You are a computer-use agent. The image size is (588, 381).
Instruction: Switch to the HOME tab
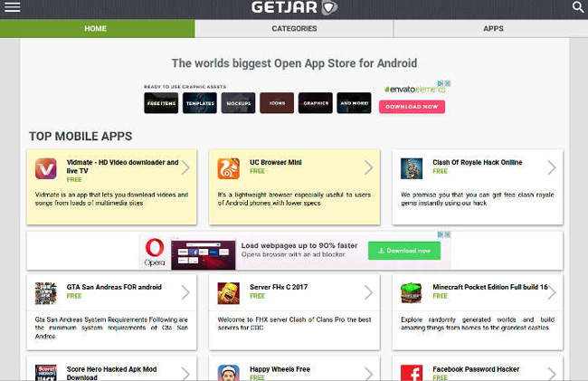coord(97,28)
